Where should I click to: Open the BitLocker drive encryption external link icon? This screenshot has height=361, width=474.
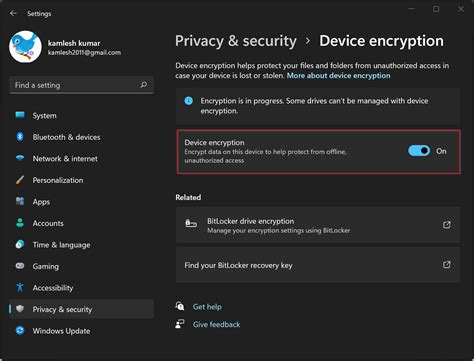point(447,225)
